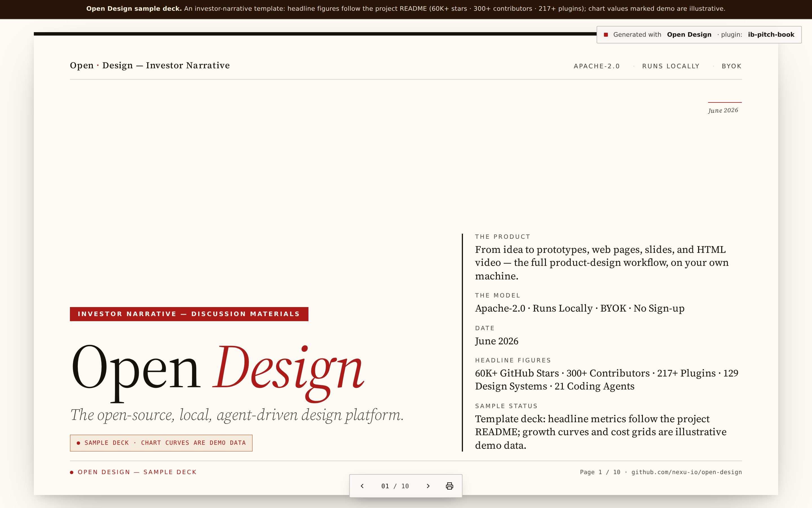
Task: Click THE PRODUCT section label
Action: (x=503, y=237)
